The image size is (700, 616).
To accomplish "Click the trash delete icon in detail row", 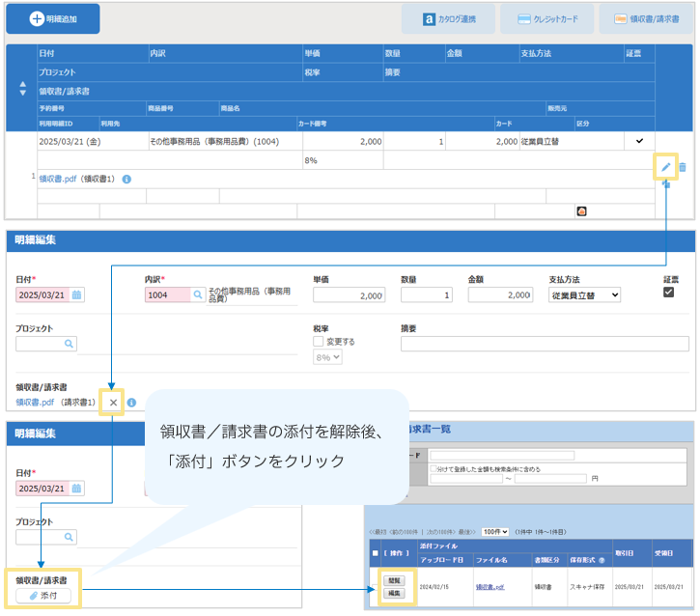I will (683, 167).
